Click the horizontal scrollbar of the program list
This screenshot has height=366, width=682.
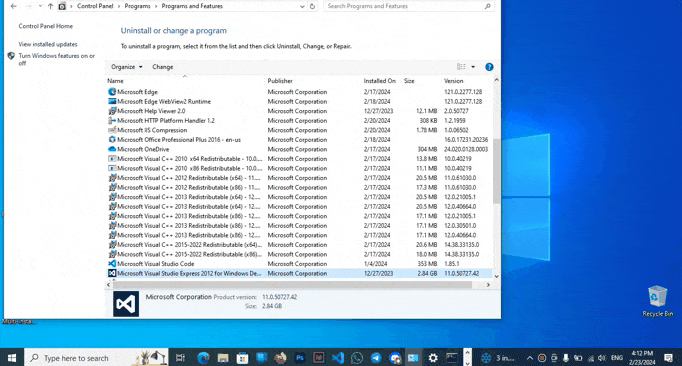coord(292,285)
